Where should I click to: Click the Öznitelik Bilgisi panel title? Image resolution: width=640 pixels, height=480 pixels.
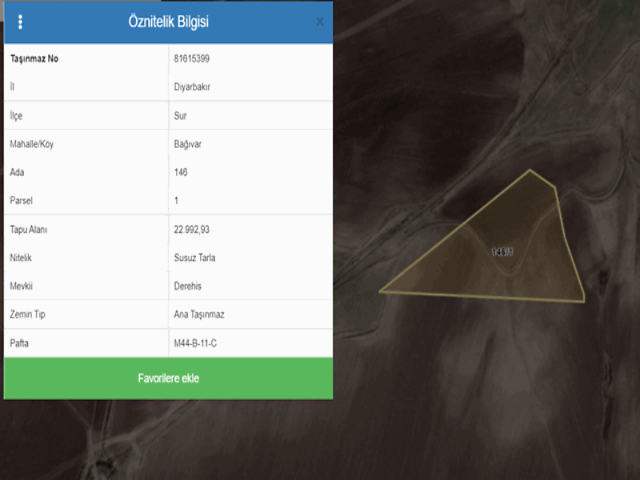click(x=169, y=21)
